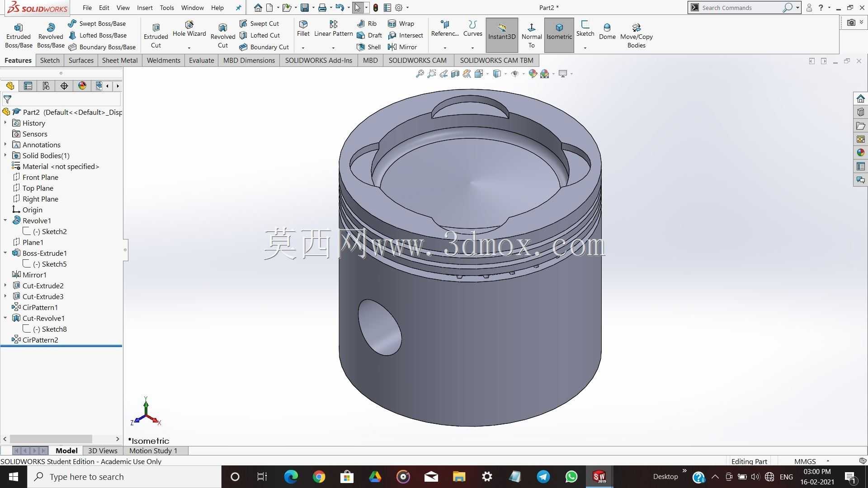Click the feature tree horizontal scrollbar
Screen dimensions: 868x488
point(51,439)
